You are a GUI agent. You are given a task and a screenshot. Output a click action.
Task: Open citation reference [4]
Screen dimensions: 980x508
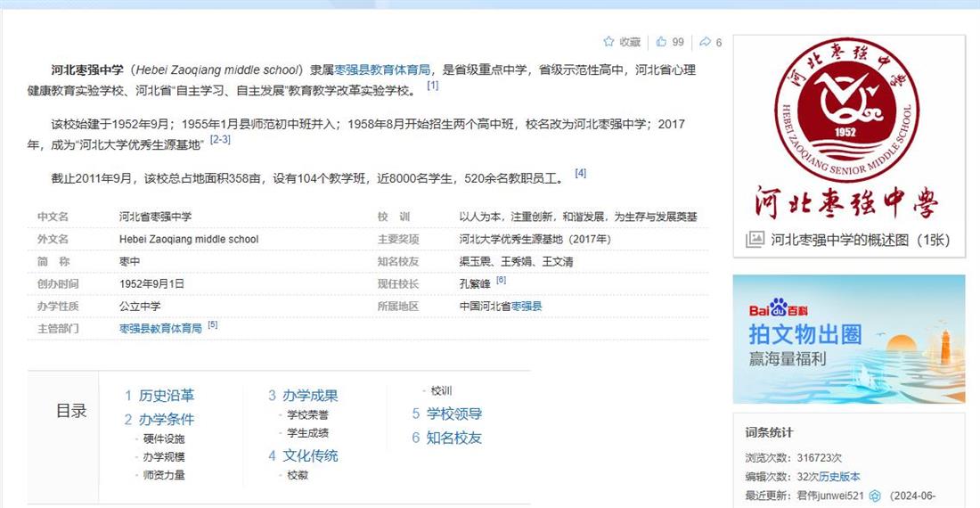[x=581, y=173]
